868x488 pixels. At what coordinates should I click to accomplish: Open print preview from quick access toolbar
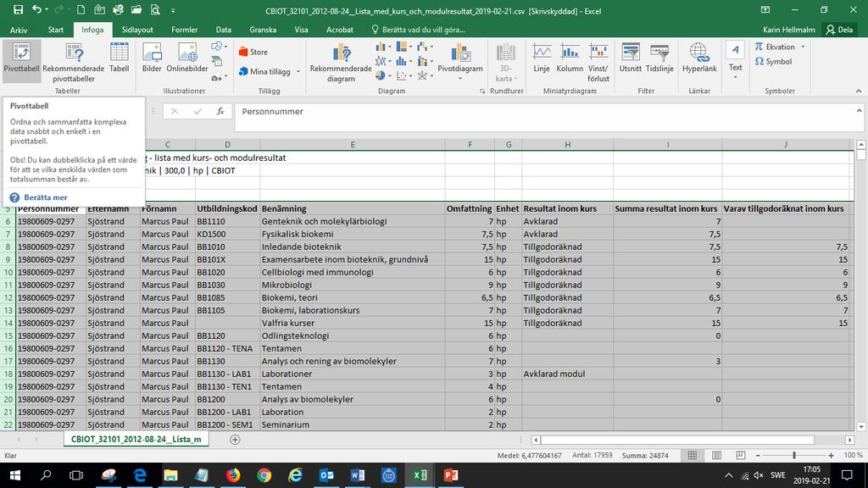[x=155, y=10]
